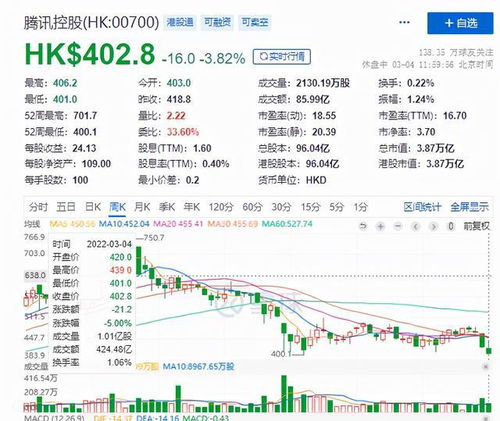Switch to the 60分 chart tab
The width and height of the screenshot is (500, 421).
252,207
